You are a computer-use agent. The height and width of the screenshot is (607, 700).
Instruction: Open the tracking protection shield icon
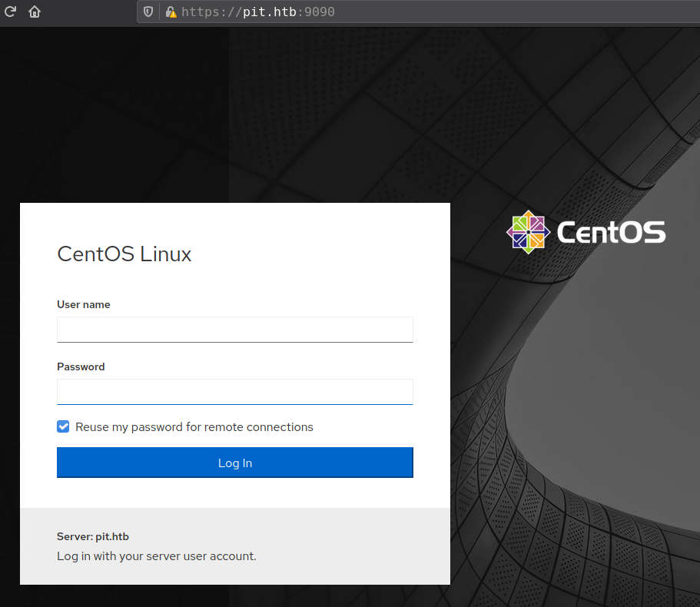pos(148,12)
